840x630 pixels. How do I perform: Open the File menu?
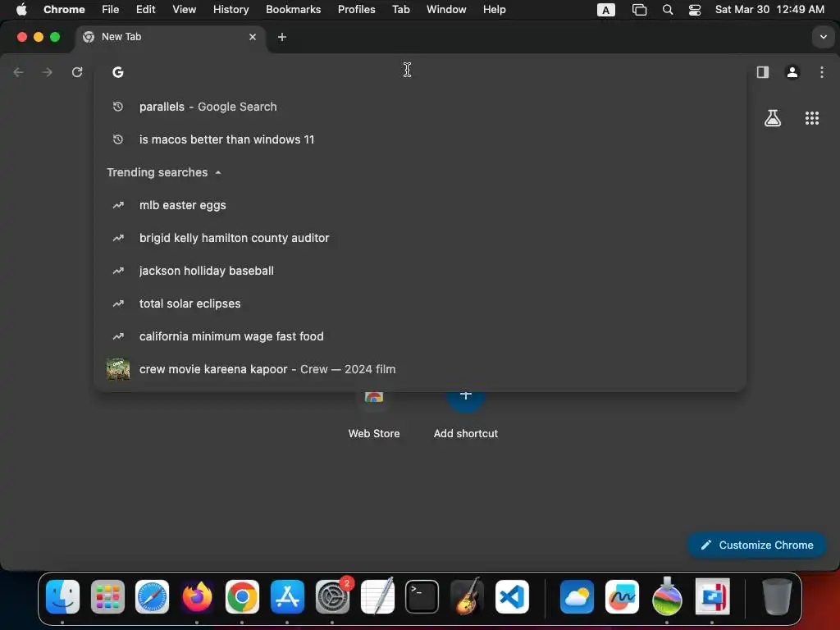pyautogui.click(x=111, y=9)
